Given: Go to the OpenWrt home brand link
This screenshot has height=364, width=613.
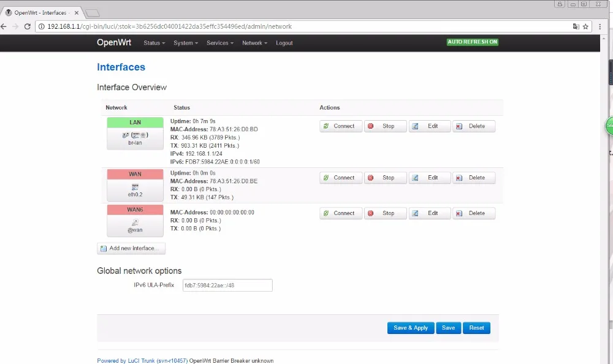Looking at the screenshot, I should pos(114,43).
